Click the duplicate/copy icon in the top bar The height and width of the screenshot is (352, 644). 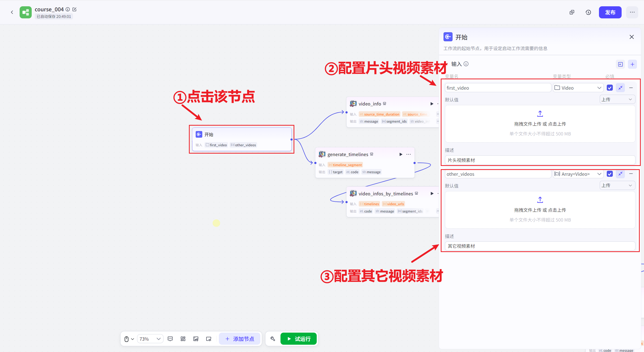tap(572, 12)
